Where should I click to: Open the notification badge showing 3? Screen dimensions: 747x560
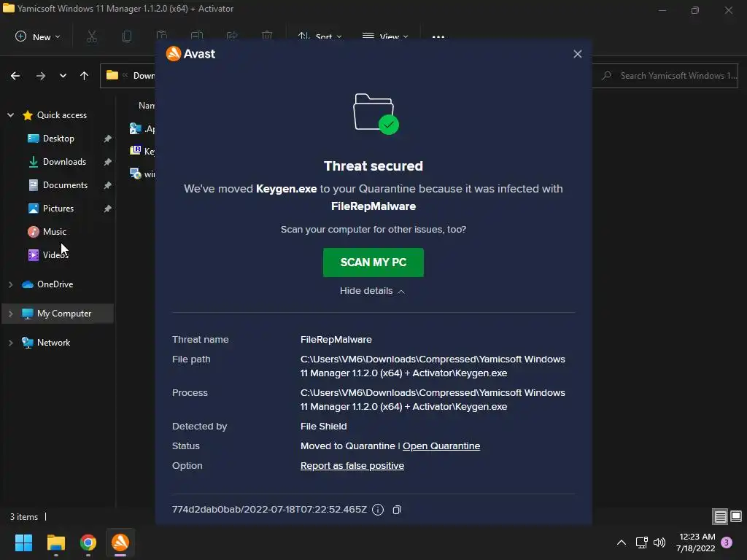[x=727, y=542]
